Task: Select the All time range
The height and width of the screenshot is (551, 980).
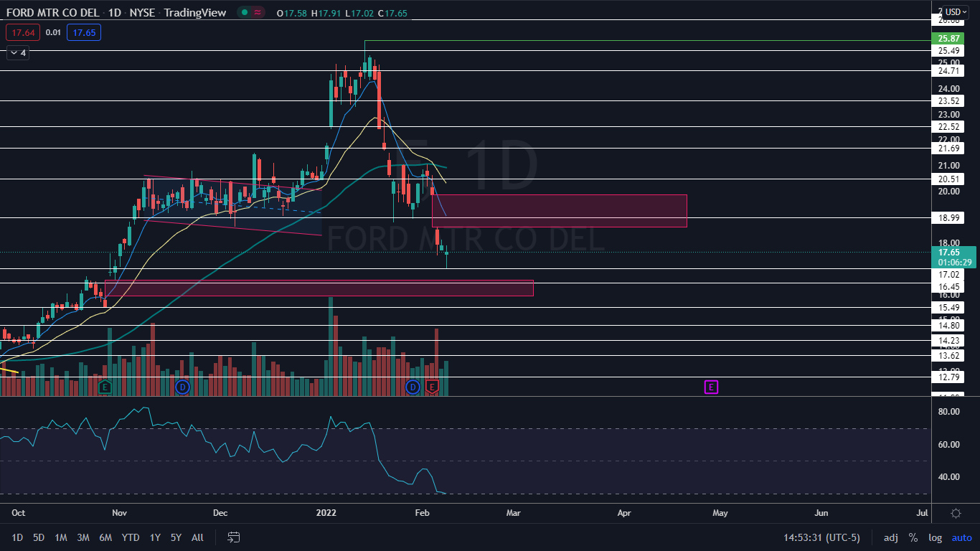Action: [198, 537]
